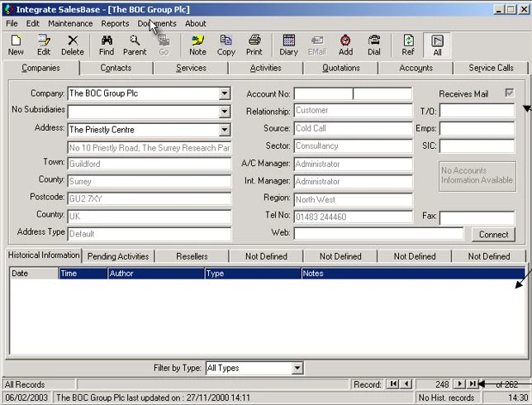Screen dimensions: 532x405
Task: Click the New record toolbar icon
Action: click(16, 45)
